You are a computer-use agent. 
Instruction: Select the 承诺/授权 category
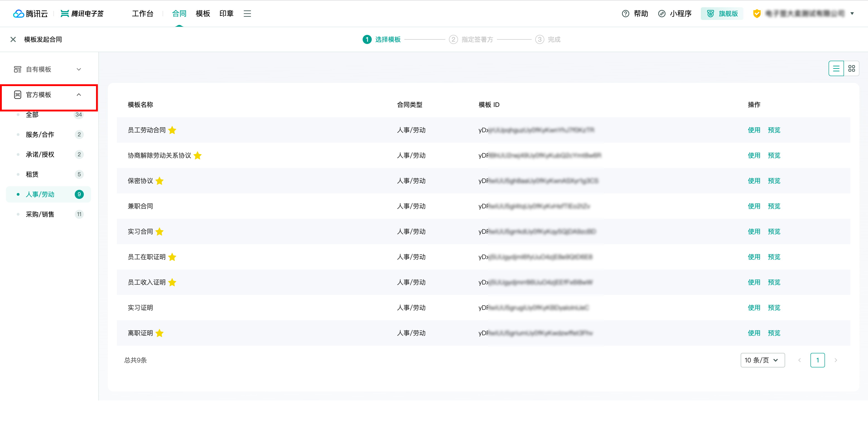tap(48, 154)
